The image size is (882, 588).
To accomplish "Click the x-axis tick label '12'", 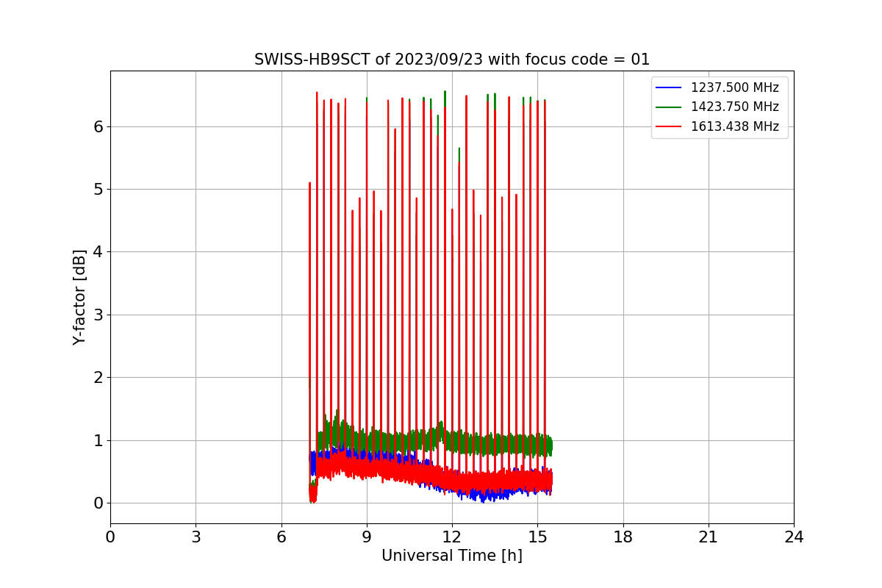I will 452,537.
